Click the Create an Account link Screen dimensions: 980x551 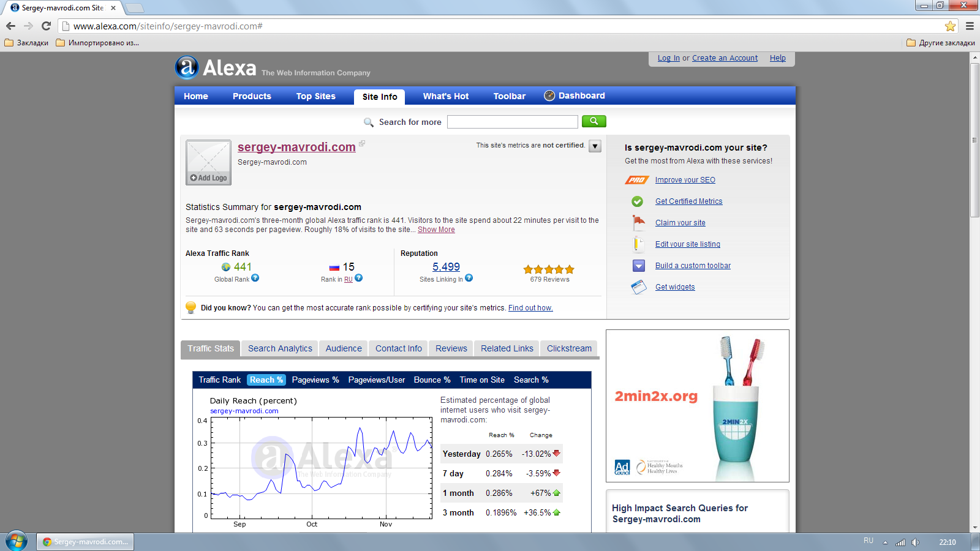click(x=725, y=58)
